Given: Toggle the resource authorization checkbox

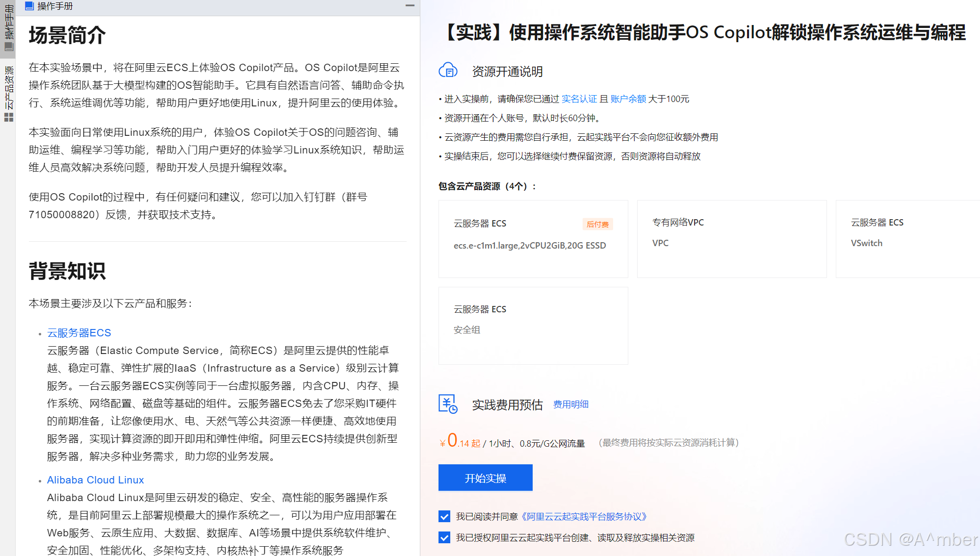Looking at the screenshot, I should [x=444, y=537].
